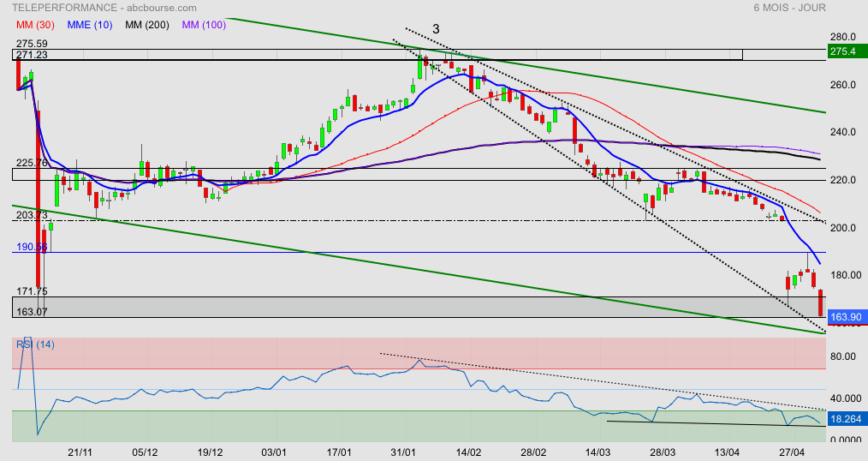Click the 28/03 date axis label
The height and width of the screenshot is (461, 868).
(663, 452)
